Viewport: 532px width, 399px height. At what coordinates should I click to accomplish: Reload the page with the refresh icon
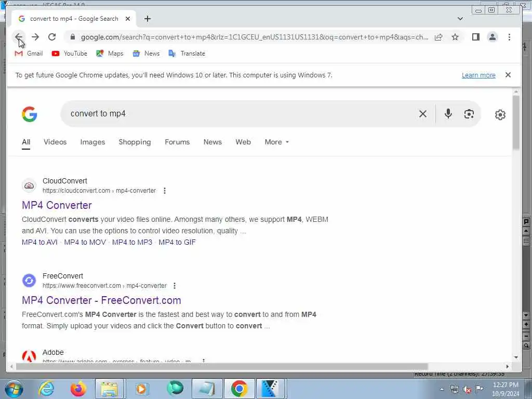(52, 37)
